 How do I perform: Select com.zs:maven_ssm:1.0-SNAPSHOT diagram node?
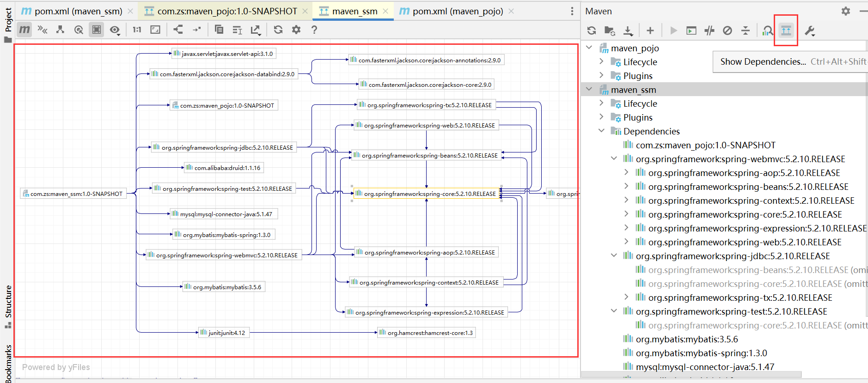[x=73, y=194]
